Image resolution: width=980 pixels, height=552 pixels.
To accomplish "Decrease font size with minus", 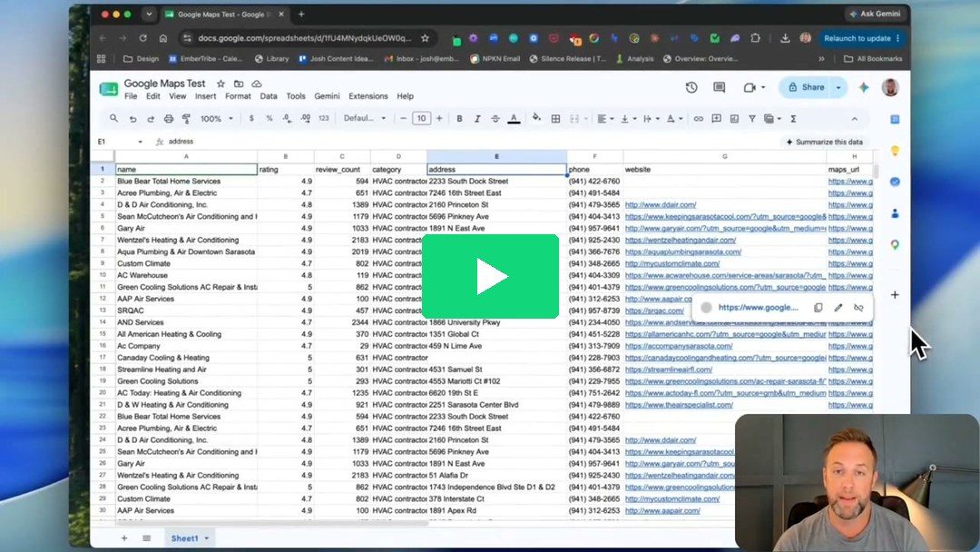I will coord(403,119).
